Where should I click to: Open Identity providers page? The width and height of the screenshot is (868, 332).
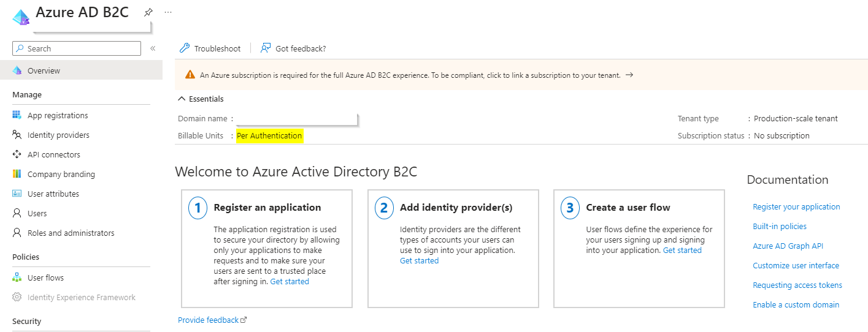[58, 135]
